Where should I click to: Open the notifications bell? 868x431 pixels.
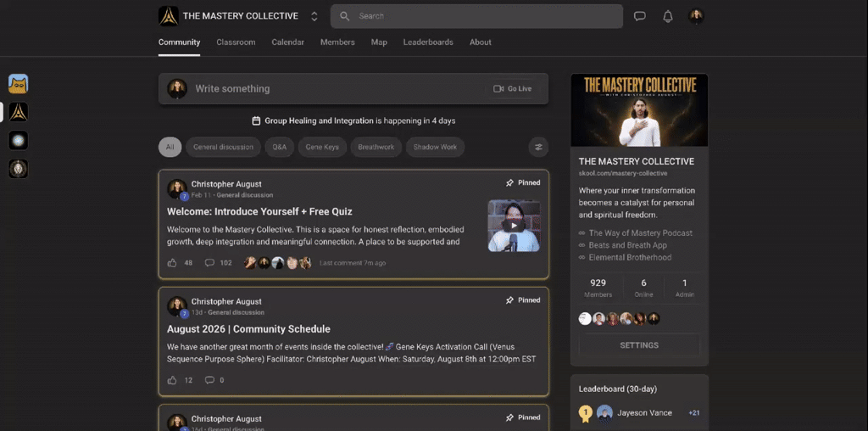tap(668, 16)
